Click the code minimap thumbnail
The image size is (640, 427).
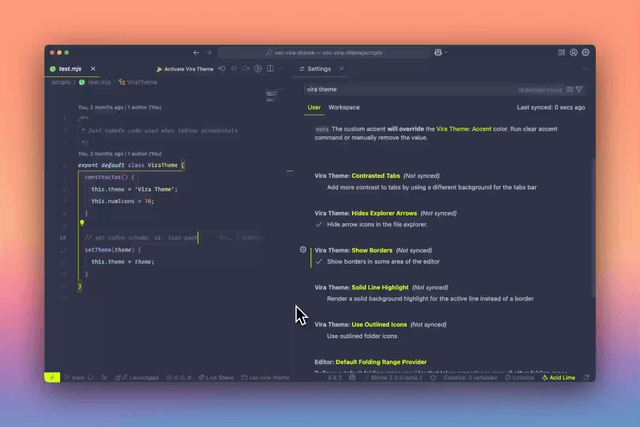tap(273, 95)
